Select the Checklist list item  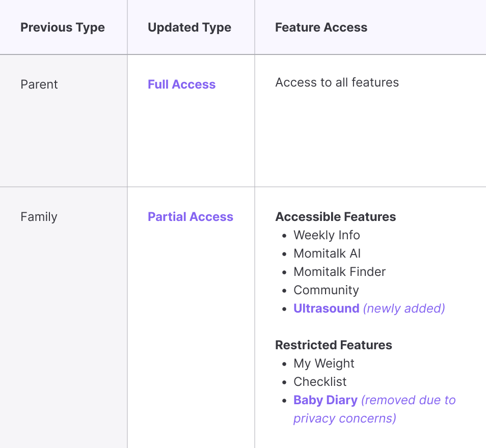(x=320, y=382)
